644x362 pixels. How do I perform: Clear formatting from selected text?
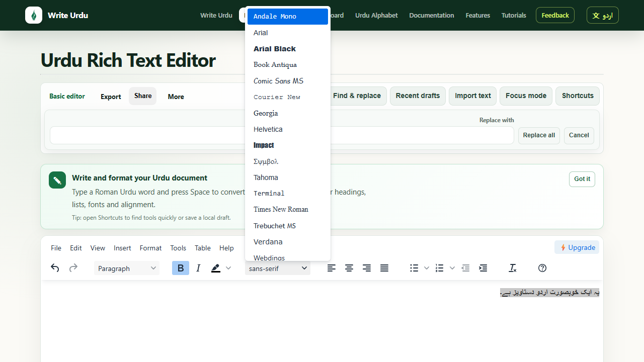pos(513,268)
